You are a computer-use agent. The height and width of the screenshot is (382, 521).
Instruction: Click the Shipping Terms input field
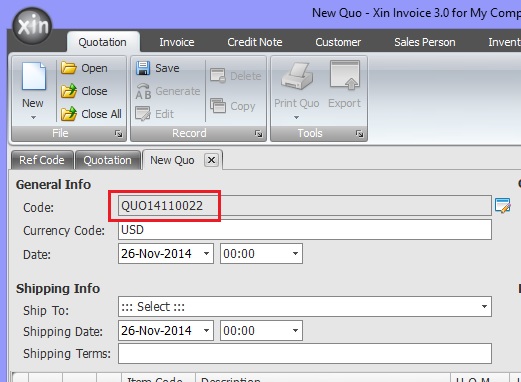(x=305, y=353)
